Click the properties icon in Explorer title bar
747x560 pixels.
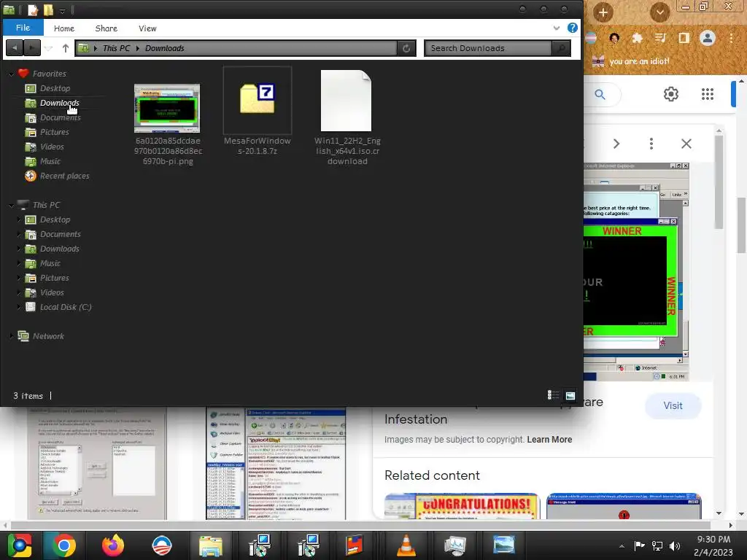click(x=32, y=9)
